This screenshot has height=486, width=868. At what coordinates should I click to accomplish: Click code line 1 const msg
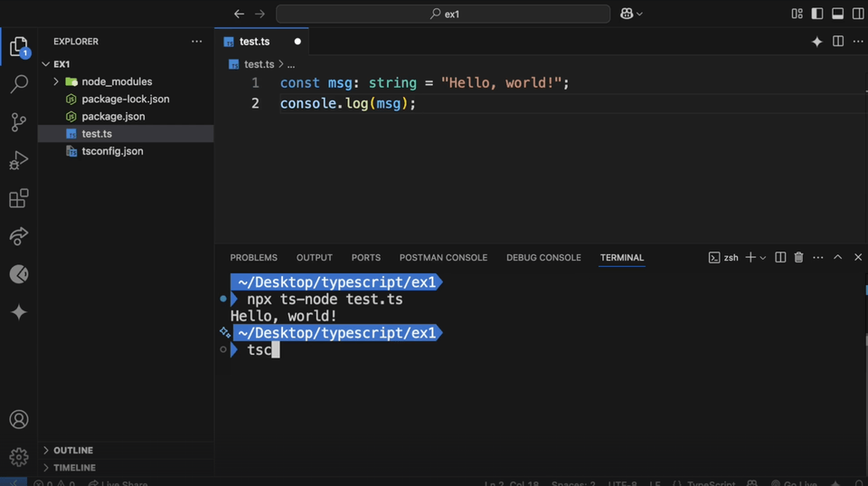click(424, 83)
